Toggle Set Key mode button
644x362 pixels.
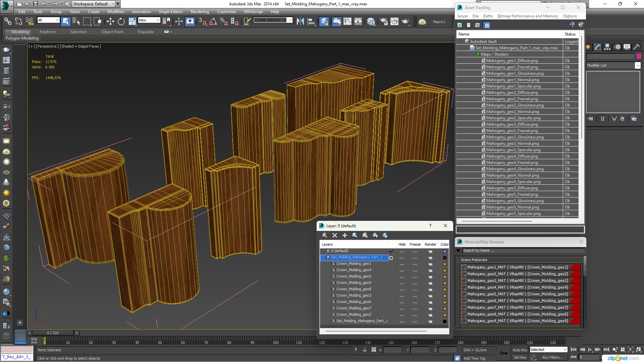pos(520,357)
